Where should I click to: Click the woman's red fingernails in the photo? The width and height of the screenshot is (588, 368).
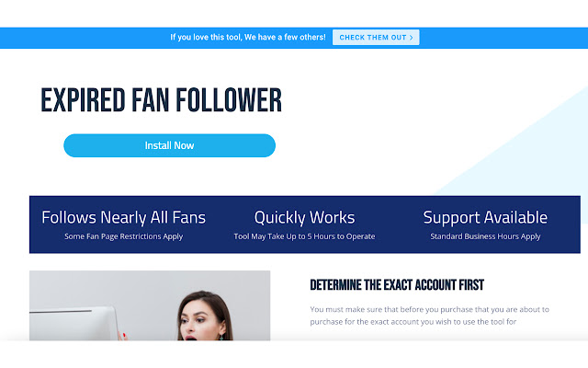(x=122, y=335)
